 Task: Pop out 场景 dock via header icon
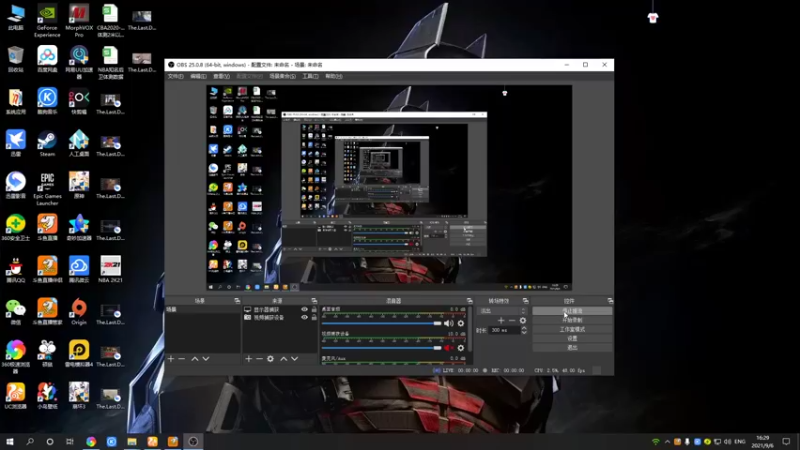[x=237, y=301]
